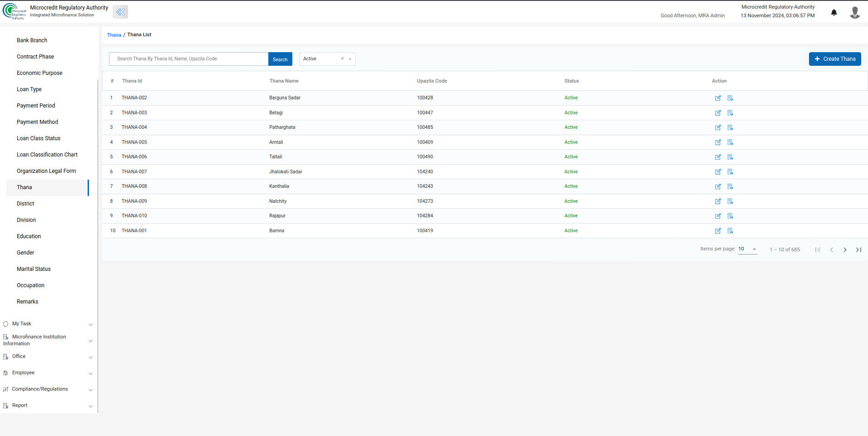
Task: Go to first page arrow
Action: tap(818, 250)
